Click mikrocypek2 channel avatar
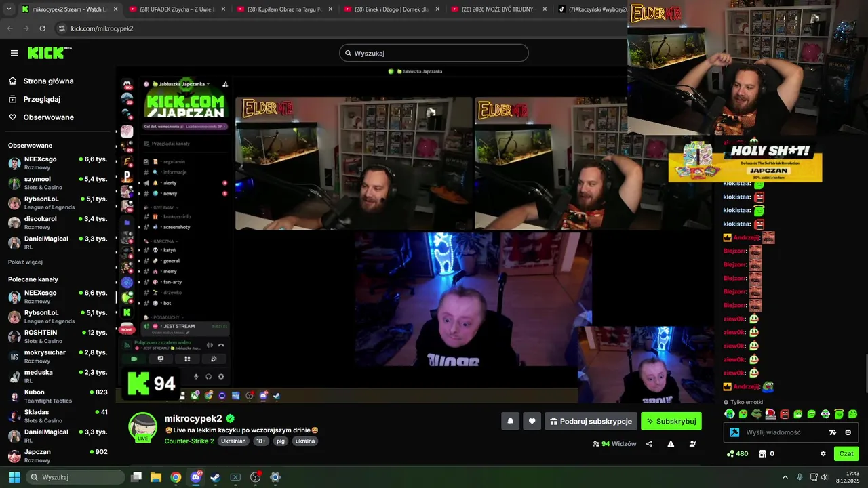This screenshot has height=488, width=868. point(143,427)
